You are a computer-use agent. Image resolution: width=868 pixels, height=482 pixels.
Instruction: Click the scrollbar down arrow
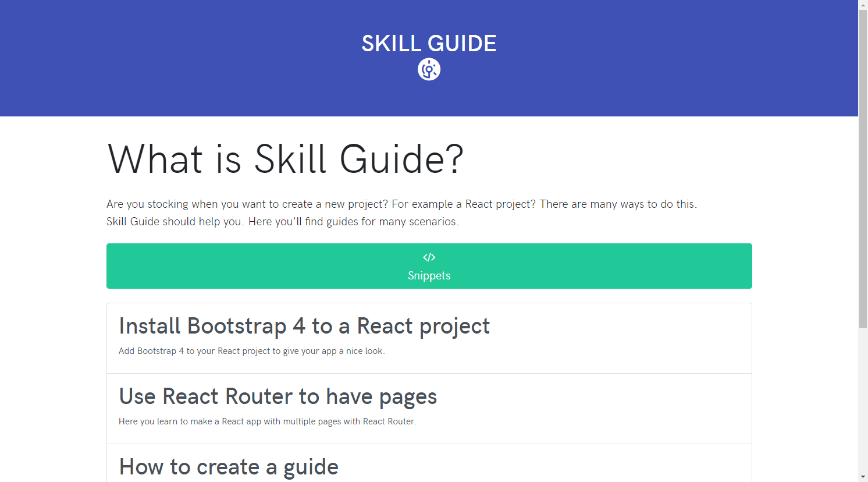point(863,477)
